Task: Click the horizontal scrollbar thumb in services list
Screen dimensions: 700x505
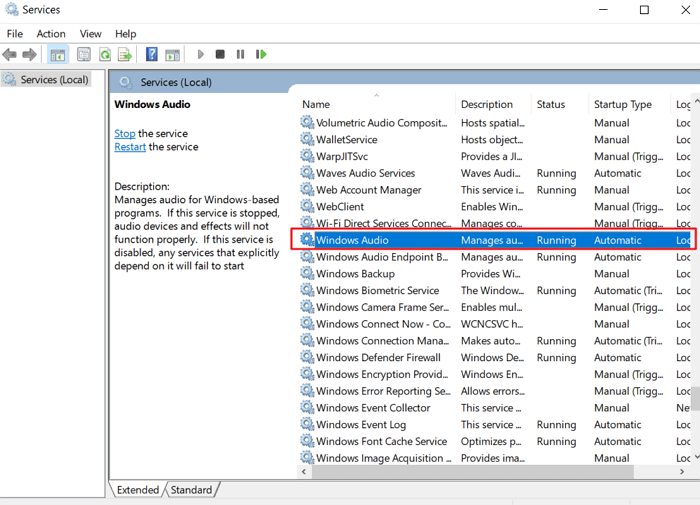Action: point(473,472)
